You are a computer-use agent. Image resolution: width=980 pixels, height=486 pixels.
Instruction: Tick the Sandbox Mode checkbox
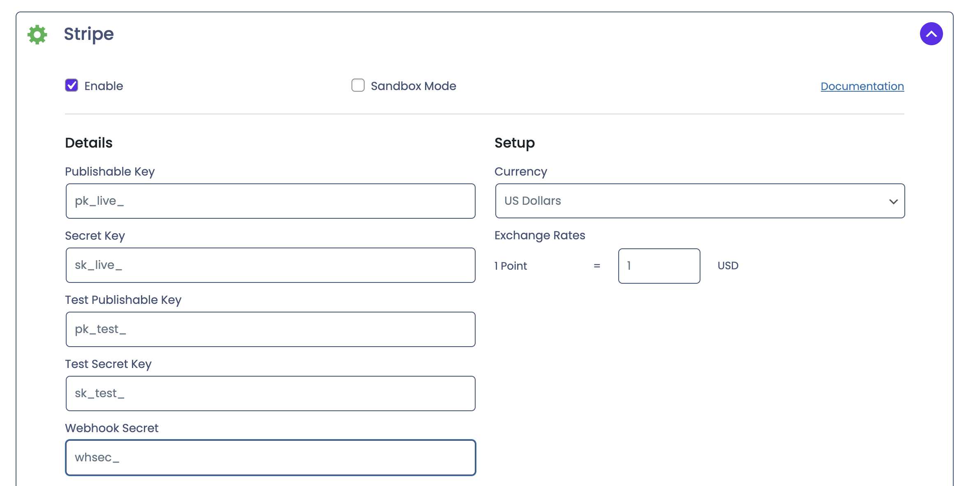point(358,85)
